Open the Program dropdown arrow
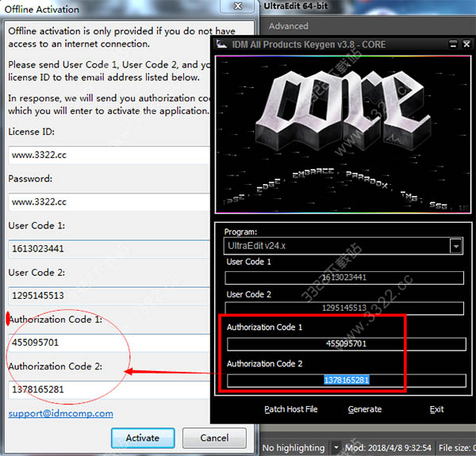 click(455, 246)
